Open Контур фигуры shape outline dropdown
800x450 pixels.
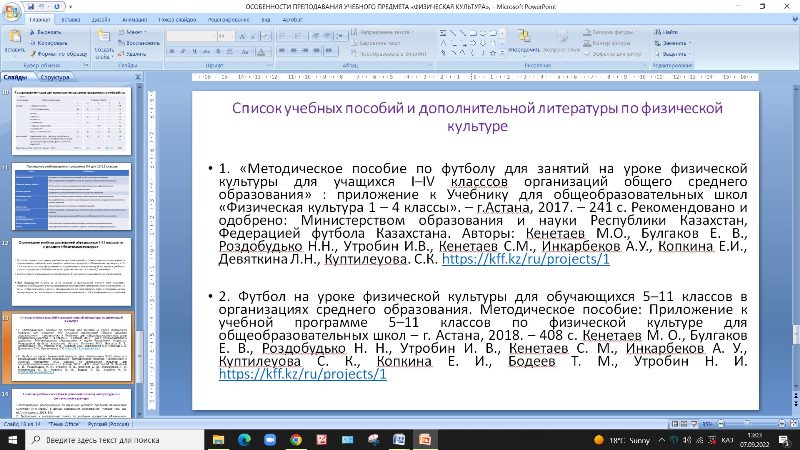pos(608,43)
